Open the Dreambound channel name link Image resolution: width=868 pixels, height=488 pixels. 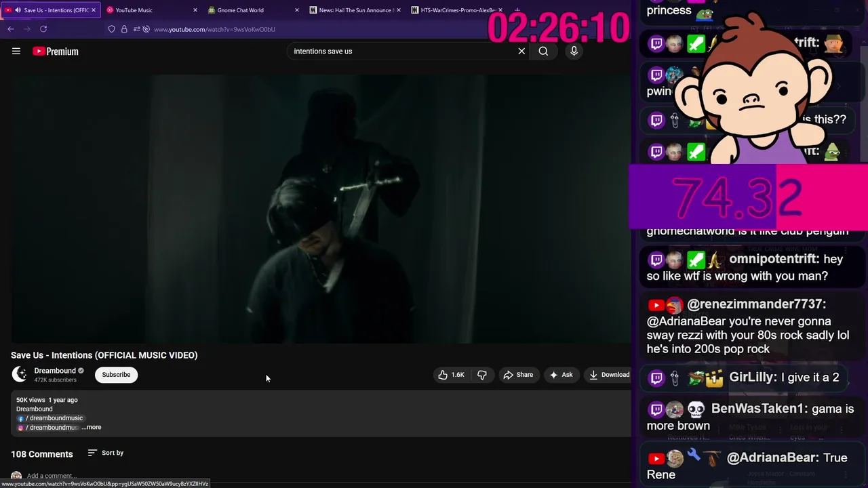55,371
